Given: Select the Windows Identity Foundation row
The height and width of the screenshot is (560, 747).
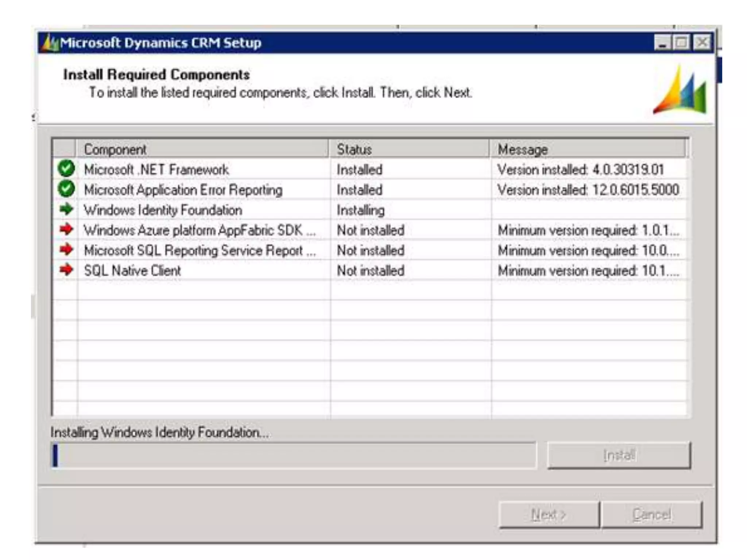Looking at the screenshot, I should (x=163, y=210).
